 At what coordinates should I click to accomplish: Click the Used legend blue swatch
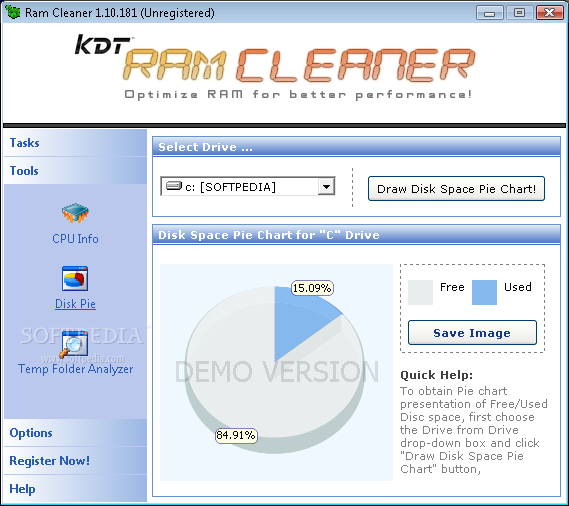click(484, 292)
